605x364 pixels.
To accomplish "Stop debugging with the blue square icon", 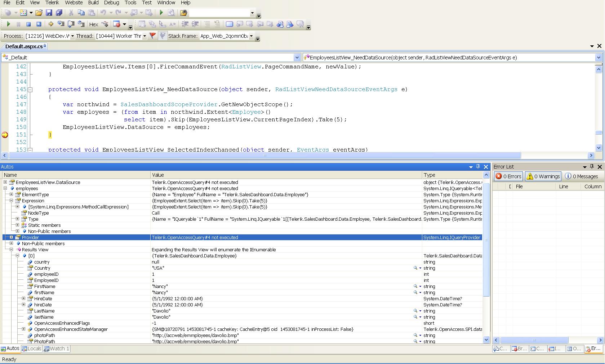I will pos(28,24).
